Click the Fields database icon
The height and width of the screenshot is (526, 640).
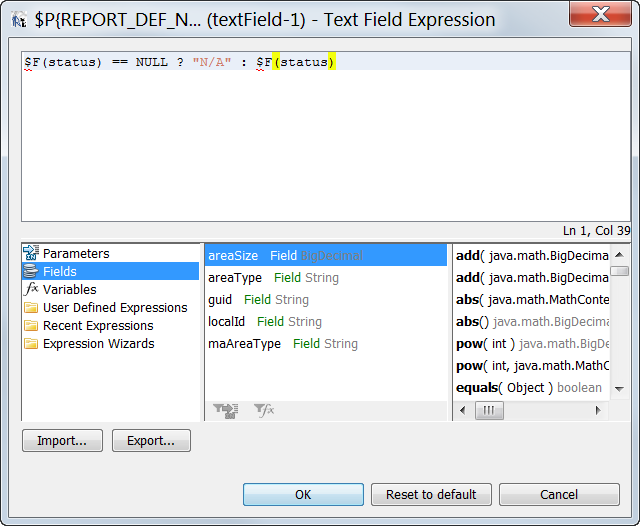click(30, 271)
